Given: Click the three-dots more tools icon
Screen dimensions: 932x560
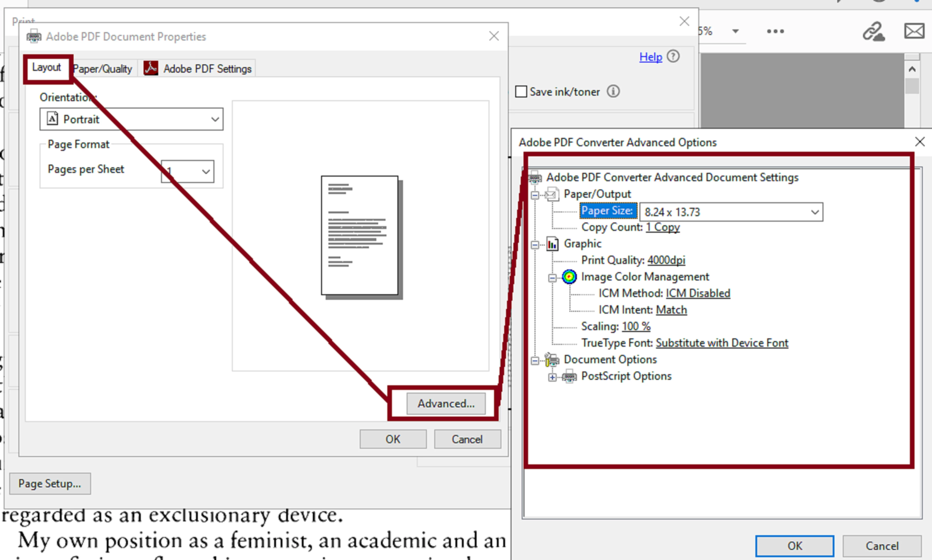Looking at the screenshot, I should coord(775,31).
